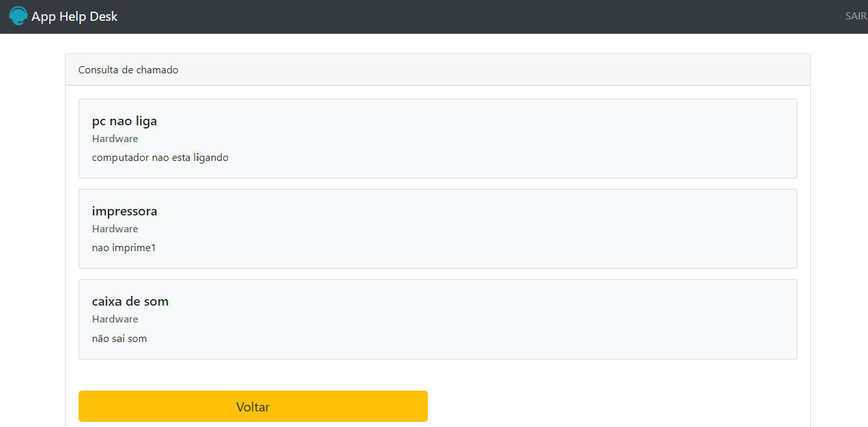Click the text 'computador nao esta ligando'
This screenshot has height=427, width=868.
pyautogui.click(x=160, y=157)
